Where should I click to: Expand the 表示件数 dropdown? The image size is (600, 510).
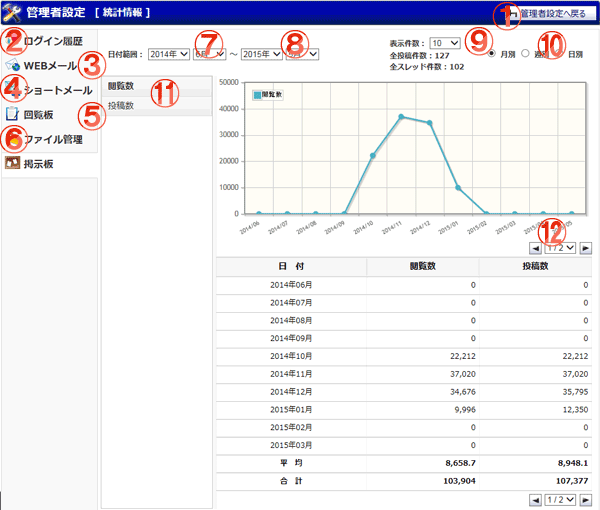(x=445, y=44)
